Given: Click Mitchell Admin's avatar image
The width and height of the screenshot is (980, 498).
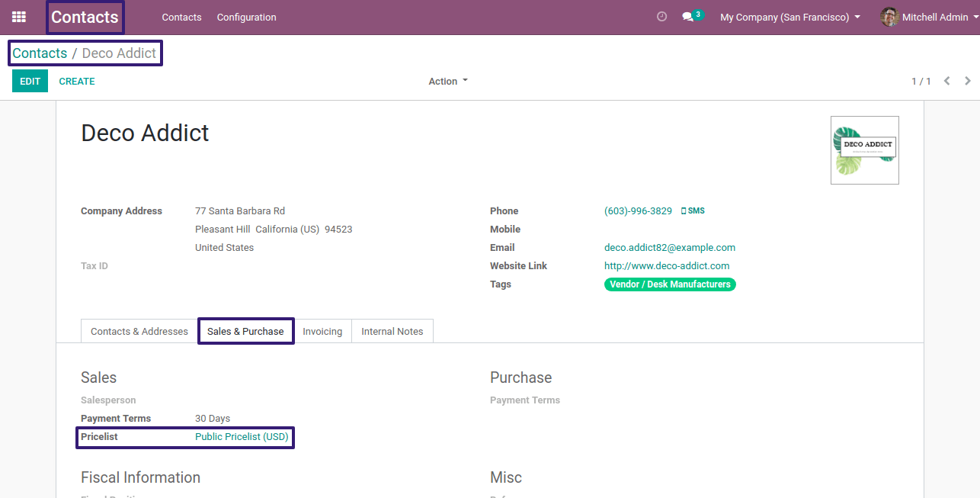Looking at the screenshot, I should (x=889, y=17).
